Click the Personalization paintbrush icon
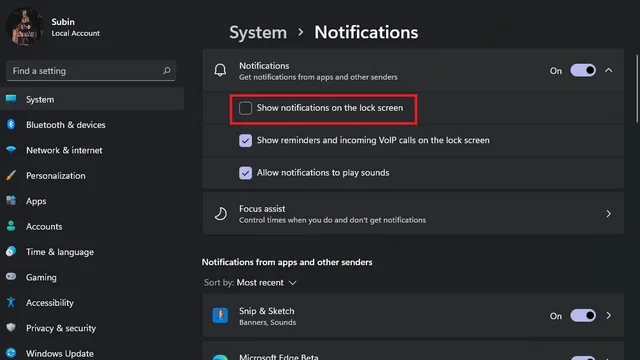 coord(11,175)
